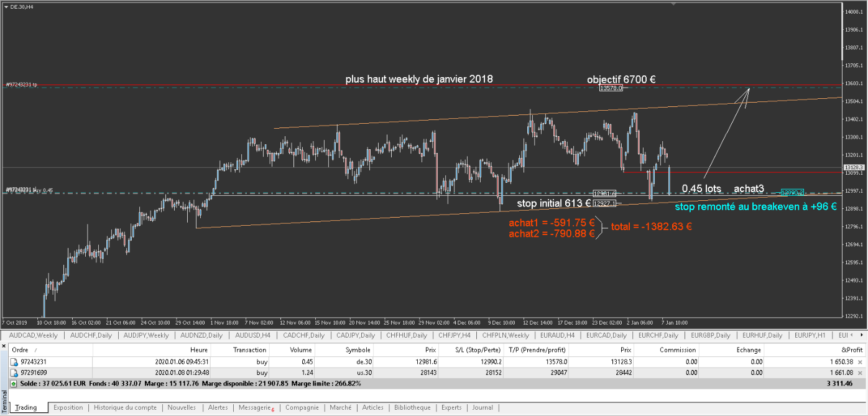Viewport: 868px width, 416px height.
Task: Open the Experts tab
Action: point(451,408)
